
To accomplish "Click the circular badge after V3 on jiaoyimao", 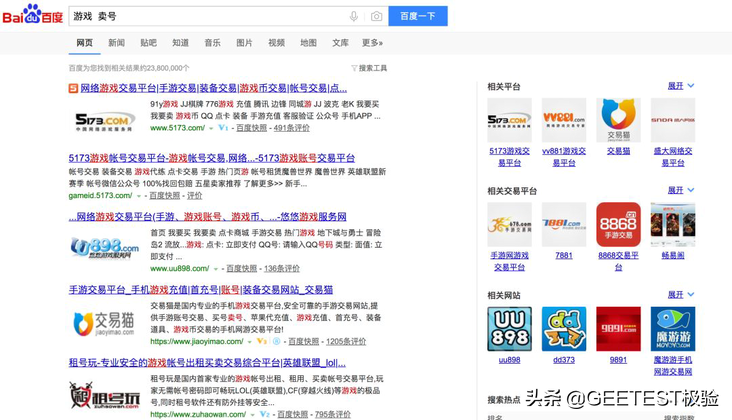I will [276, 342].
